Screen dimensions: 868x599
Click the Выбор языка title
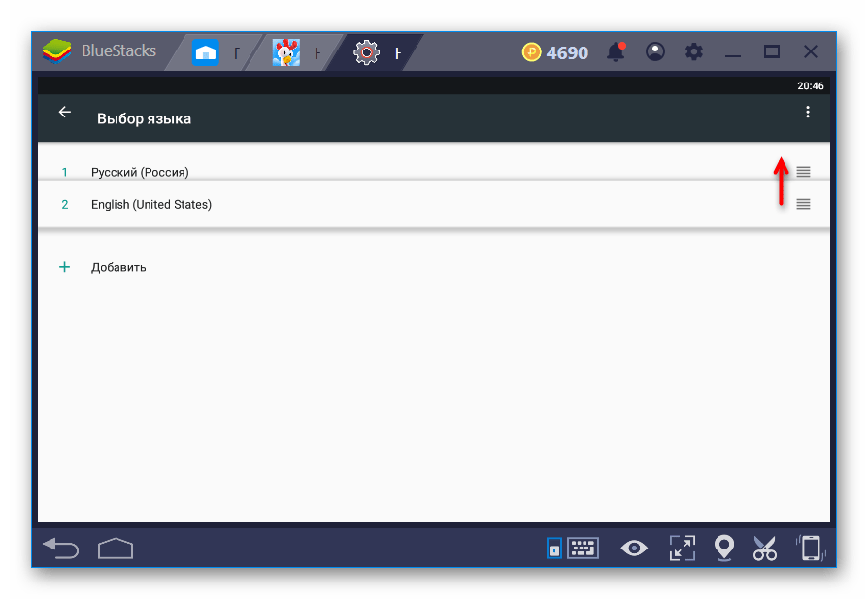pos(144,119)
